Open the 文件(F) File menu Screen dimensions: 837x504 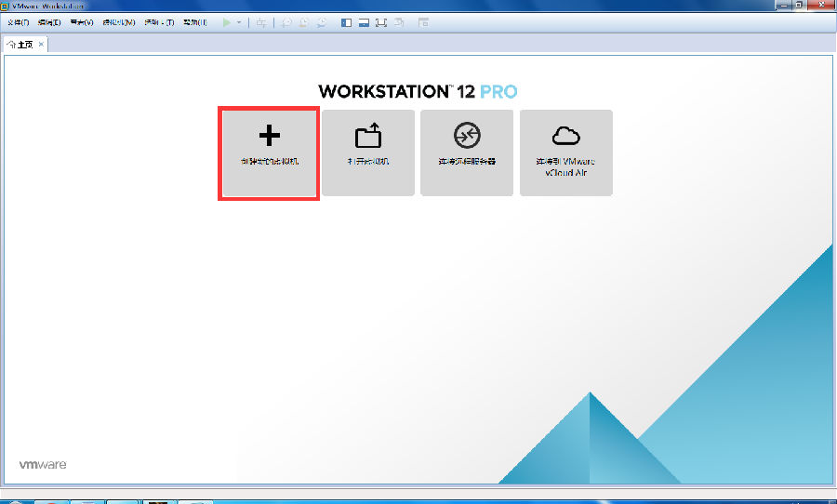pyautogui.click(x=18, y=22)
